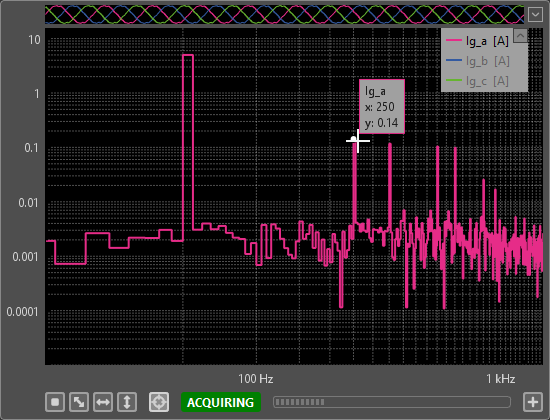Click the horizontal autoscale arrow icon
Screen dimensions: 550x420
[103, 402]
